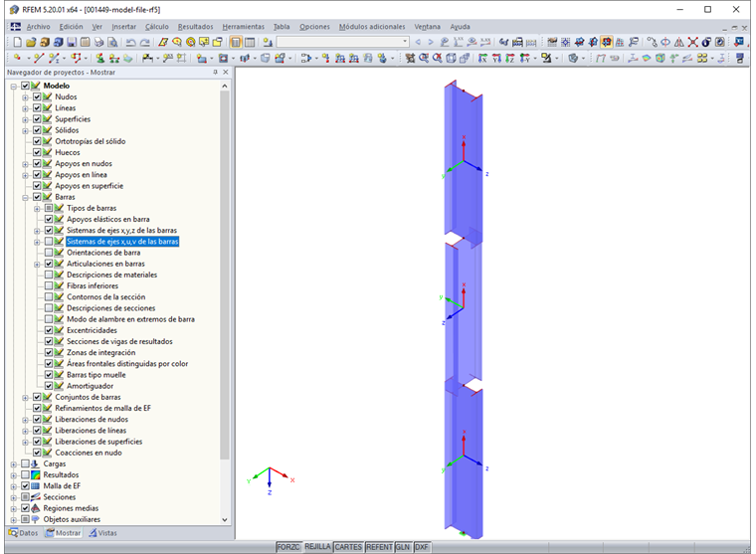Click the Undo arrow icon
The width and height of the screenshot is (756, 554).
[x=130, y=43]
